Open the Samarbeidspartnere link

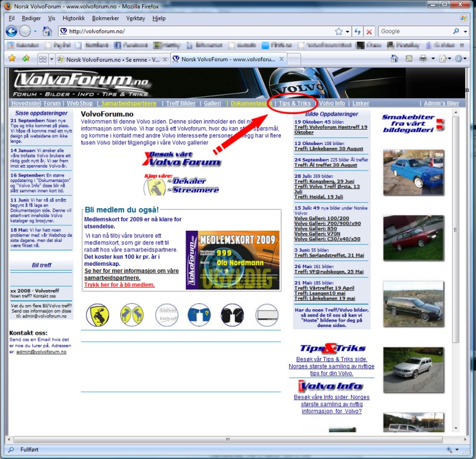click(x=129, y=103)
